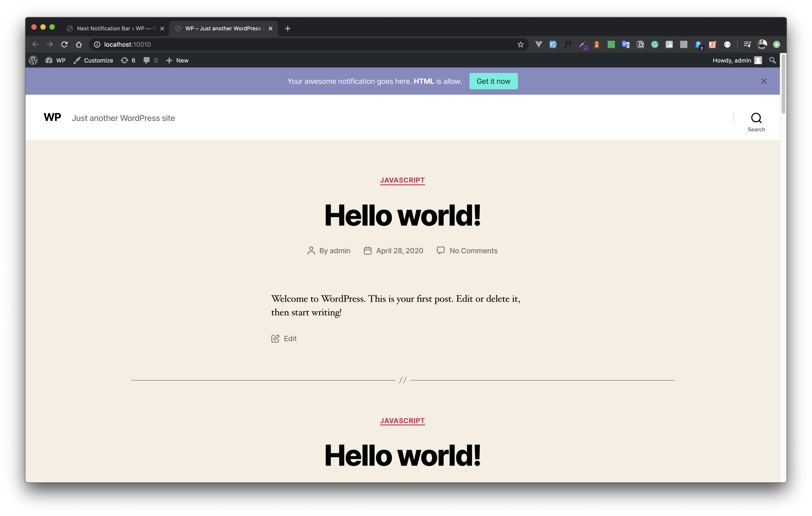
Task: Open the site Search toggle
Action: coord(756,122)
